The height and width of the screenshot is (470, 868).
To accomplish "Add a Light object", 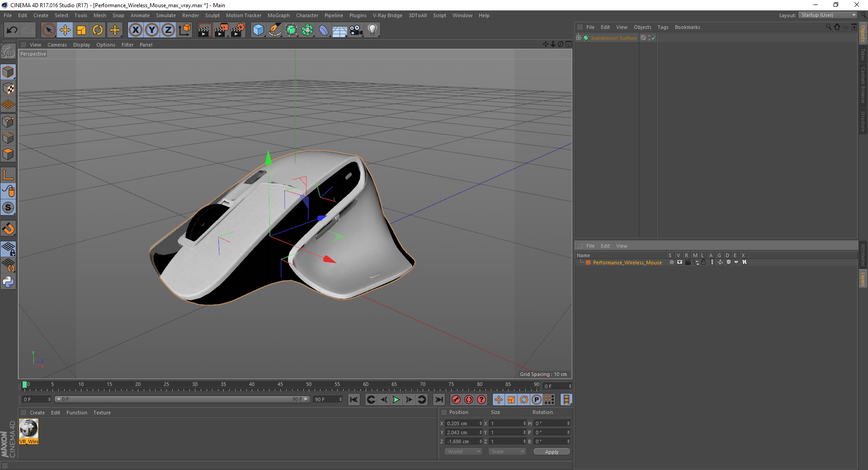I will click(x=373, y=30).
